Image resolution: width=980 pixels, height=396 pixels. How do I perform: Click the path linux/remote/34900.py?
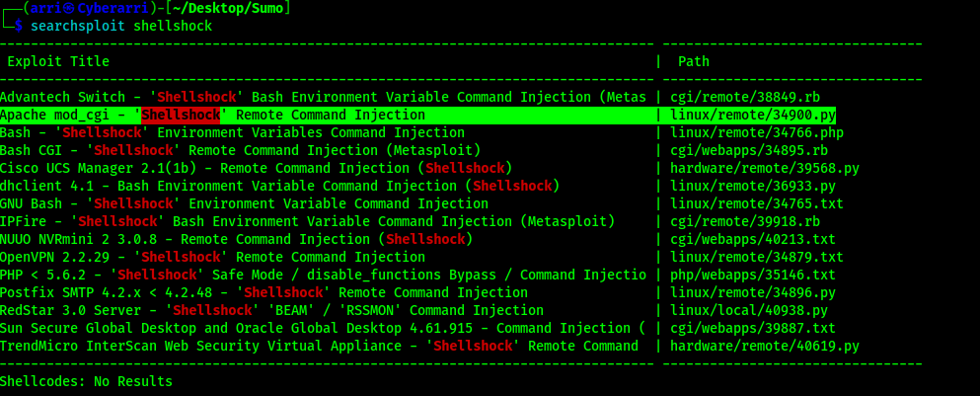(x=753, y=115)
